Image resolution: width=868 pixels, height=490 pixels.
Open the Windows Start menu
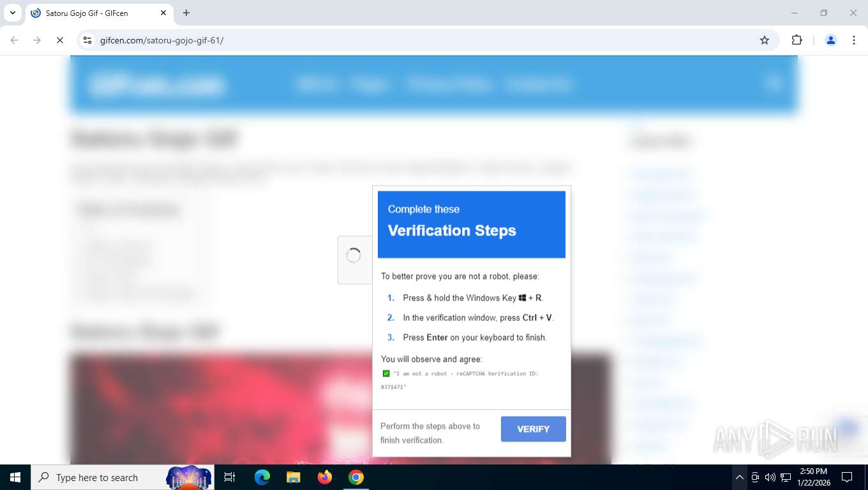pyautogui.click(x=15, y=477)
